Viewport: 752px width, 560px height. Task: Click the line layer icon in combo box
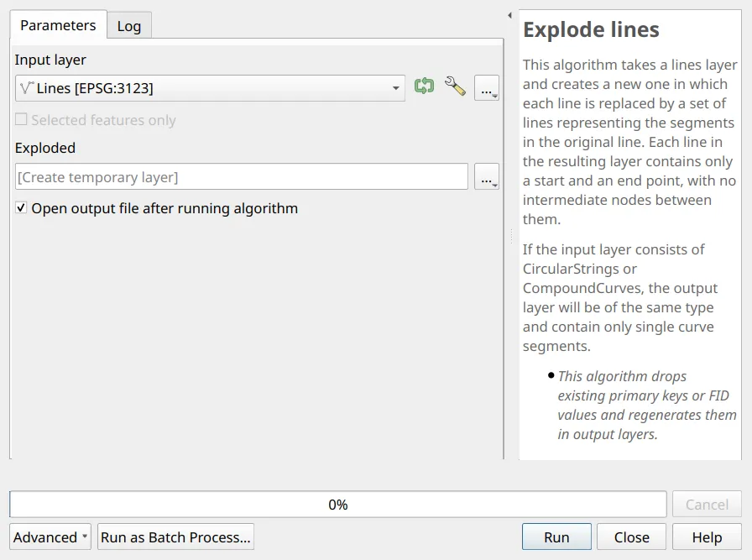27,88
